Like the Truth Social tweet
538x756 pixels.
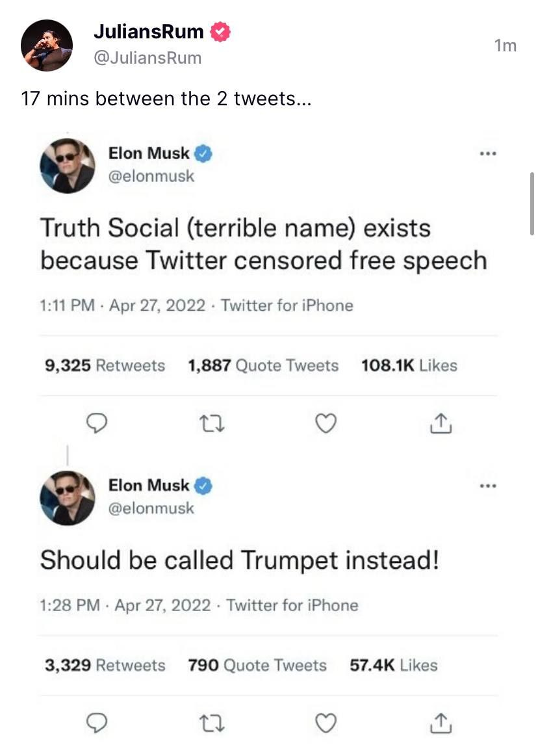pos(326,424)
